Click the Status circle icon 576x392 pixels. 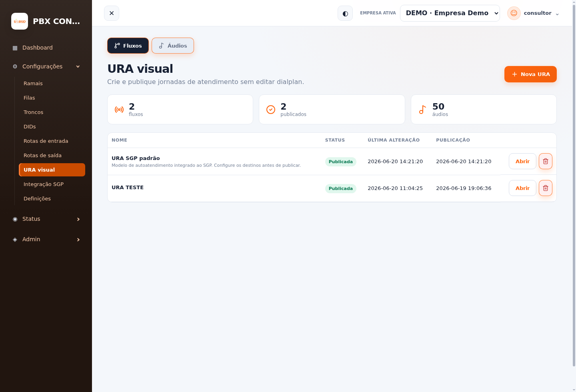[15, 219]
